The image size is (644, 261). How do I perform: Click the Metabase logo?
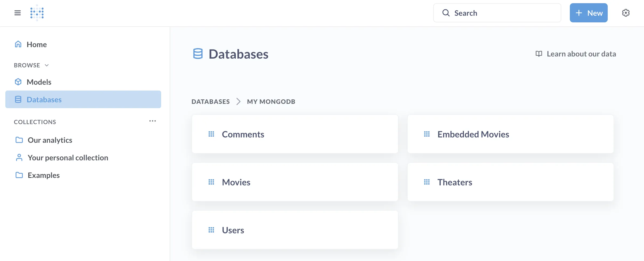37,13
